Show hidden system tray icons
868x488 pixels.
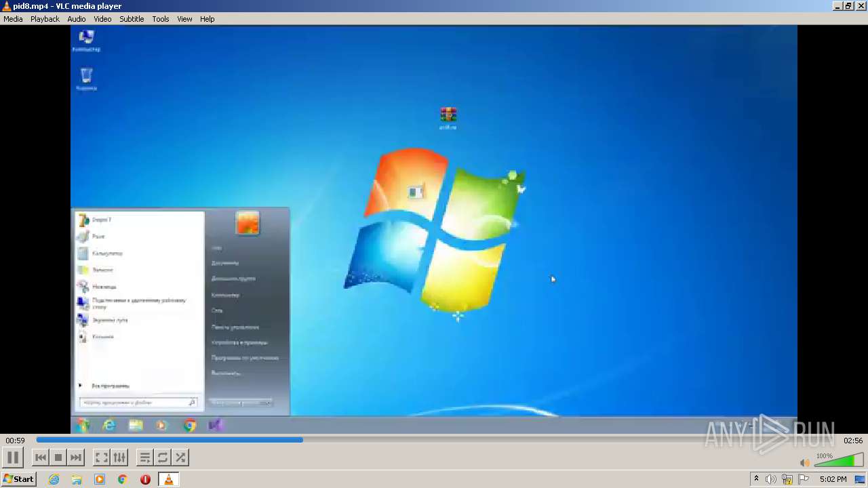[x=756, y=479]
